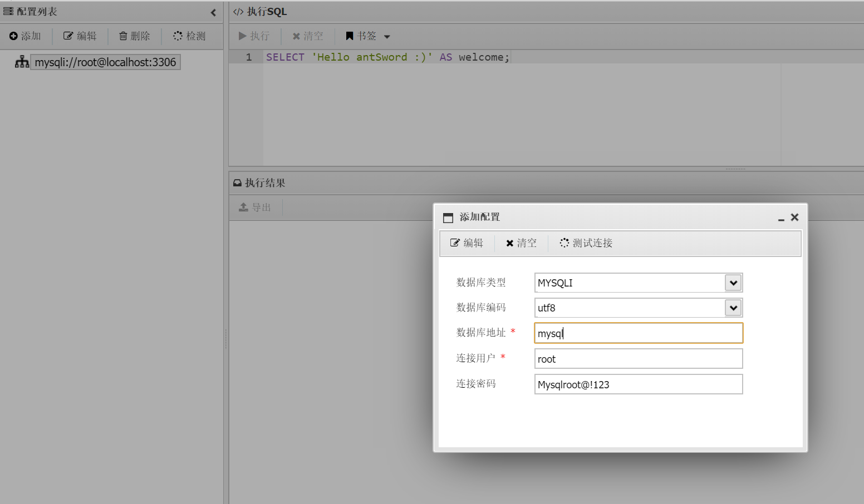
Task: Select the mysqli://root@localhost:3306 connection
Action: 106,62
